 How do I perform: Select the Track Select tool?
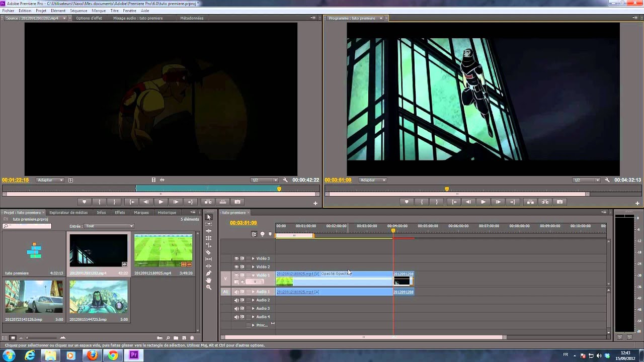click(x=209, y=224)
